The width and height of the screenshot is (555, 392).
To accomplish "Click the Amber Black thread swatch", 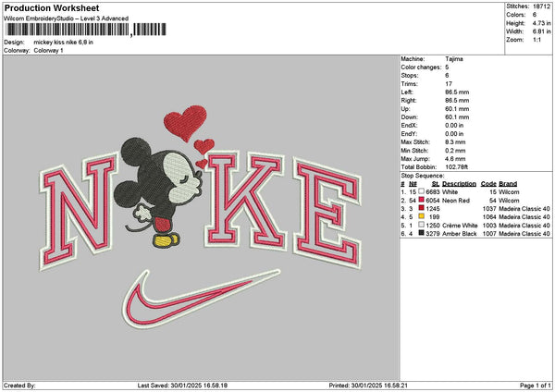I will [421, 233].
